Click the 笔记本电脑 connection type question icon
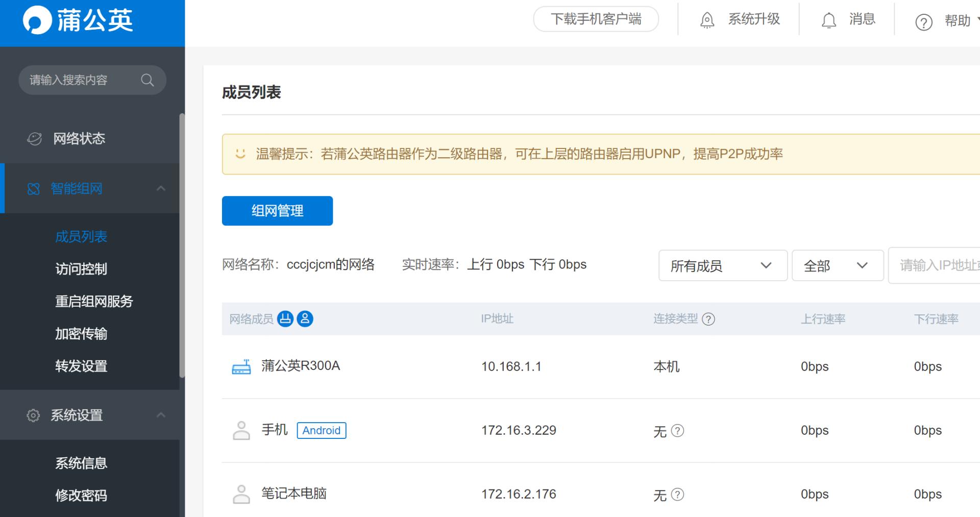Screen dimensions: 980x517 tap(677, 495)
